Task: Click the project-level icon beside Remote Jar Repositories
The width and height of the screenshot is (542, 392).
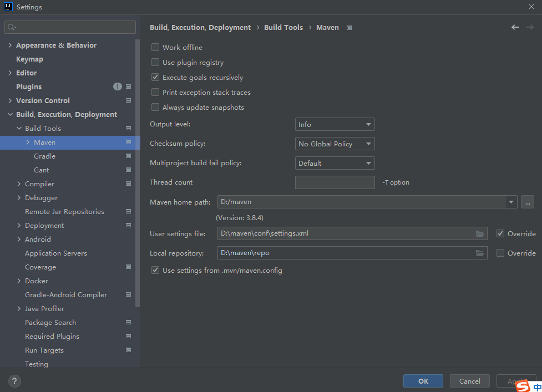Action: [128, 211]
